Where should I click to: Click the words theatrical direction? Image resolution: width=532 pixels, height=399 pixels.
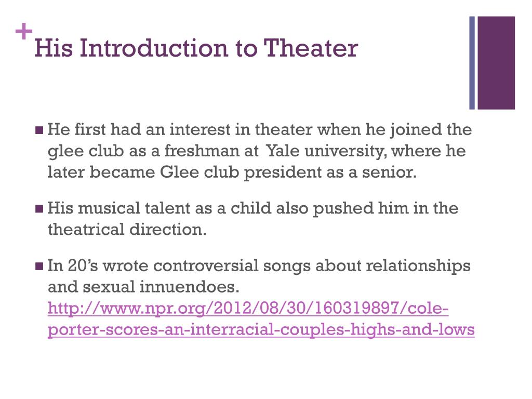coord(127,229)
